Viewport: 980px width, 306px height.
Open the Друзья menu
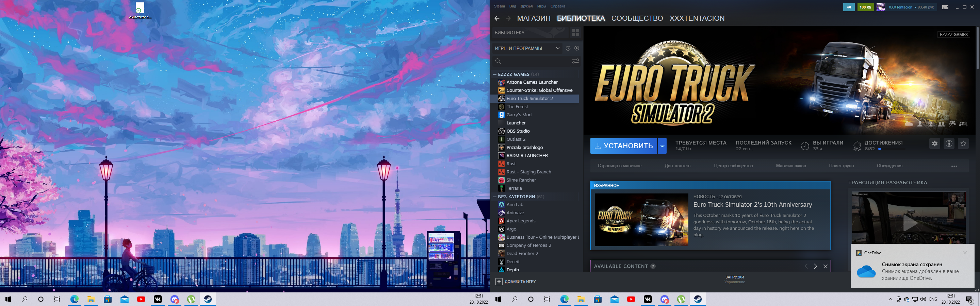526,6
